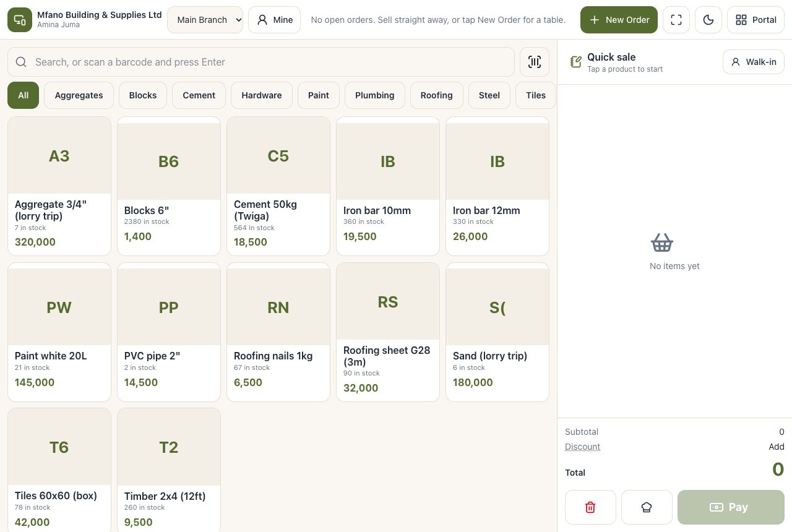Viewport: 792px width, 532px height.
Task: Choose Sand (lorry trip) product
Action: coord(497,332)
